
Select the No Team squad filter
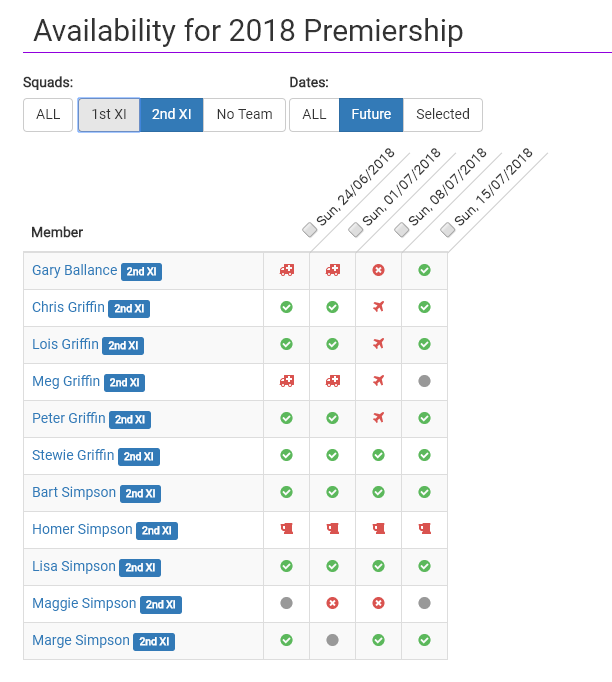244,114
